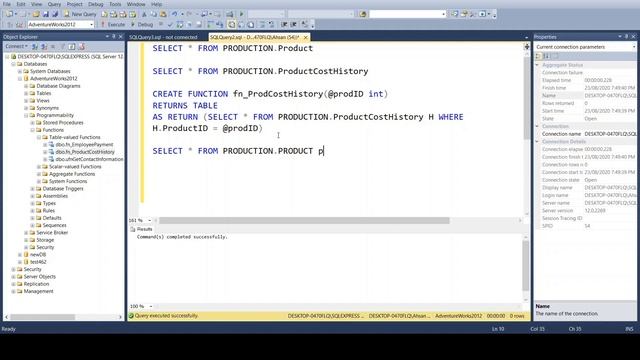Open the Tools menu

[x=115, y=4]
